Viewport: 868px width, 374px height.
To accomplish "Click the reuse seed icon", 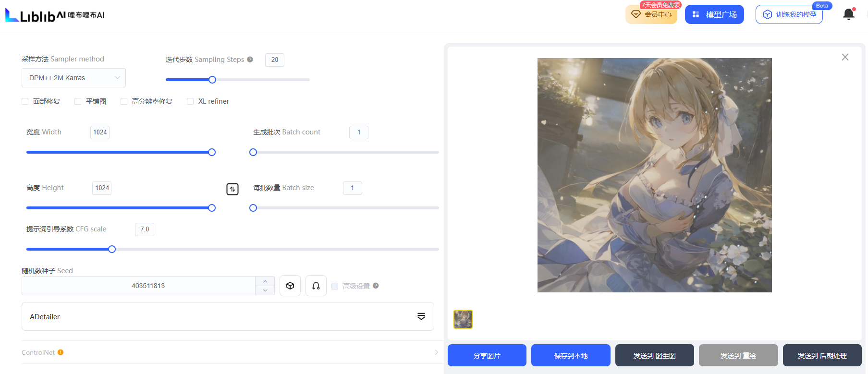I will 316,286.
